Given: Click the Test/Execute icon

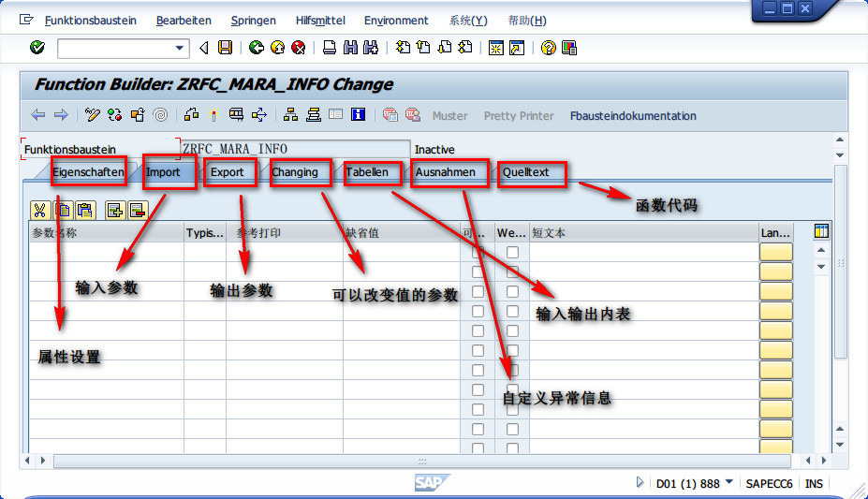Looking at the screenshot, I should pyautogui.click(x=236, y=115).
